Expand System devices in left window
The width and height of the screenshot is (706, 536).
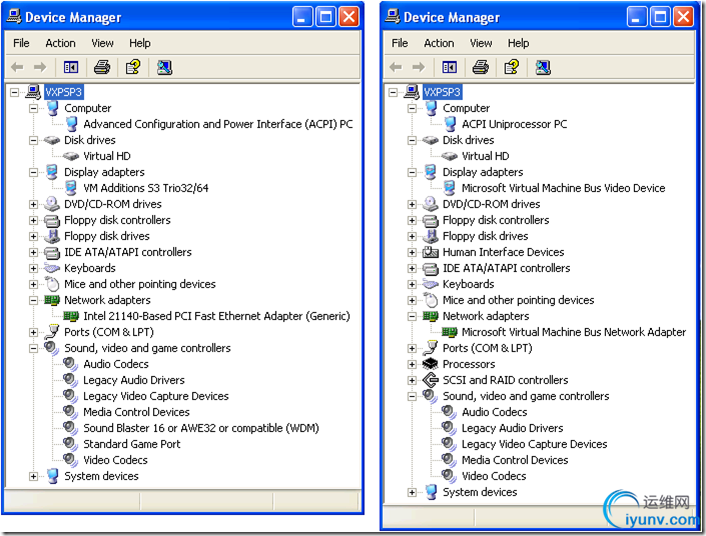pos(33,476)
